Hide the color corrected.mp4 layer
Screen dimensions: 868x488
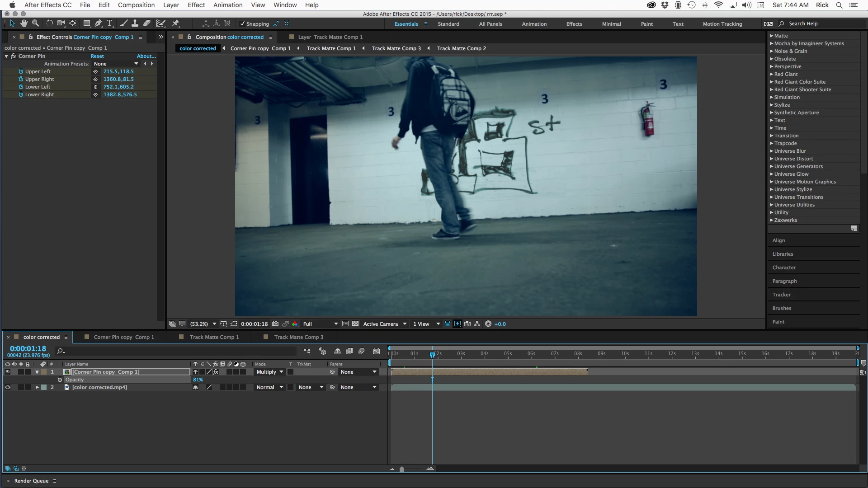pyautogui.click(x=7, y=387)
